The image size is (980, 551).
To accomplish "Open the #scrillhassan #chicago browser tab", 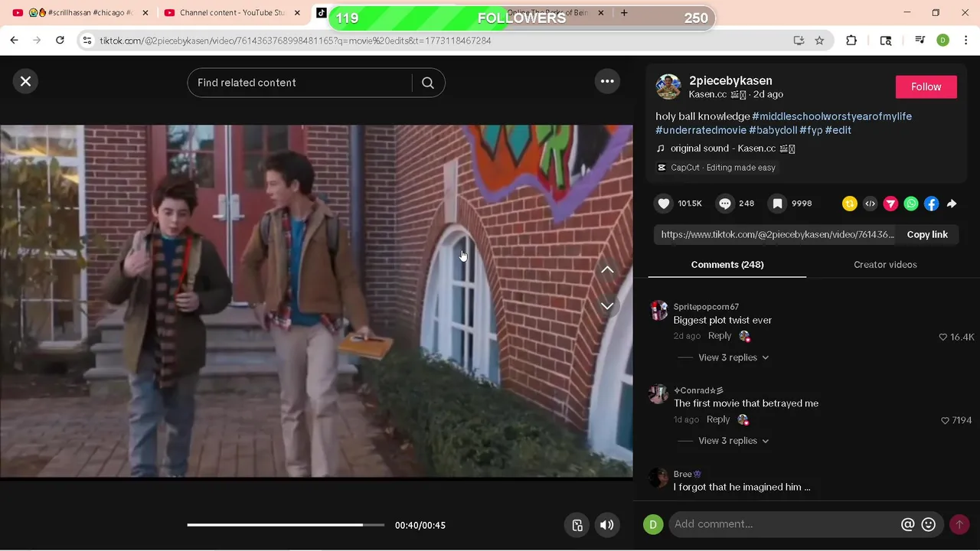I will point(80,13).
